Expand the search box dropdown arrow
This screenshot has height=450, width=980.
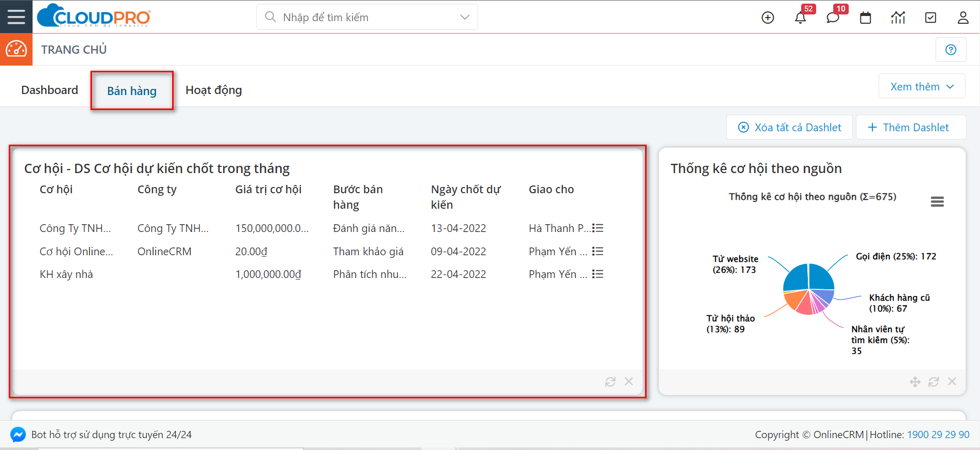click(x=465, y=17)
